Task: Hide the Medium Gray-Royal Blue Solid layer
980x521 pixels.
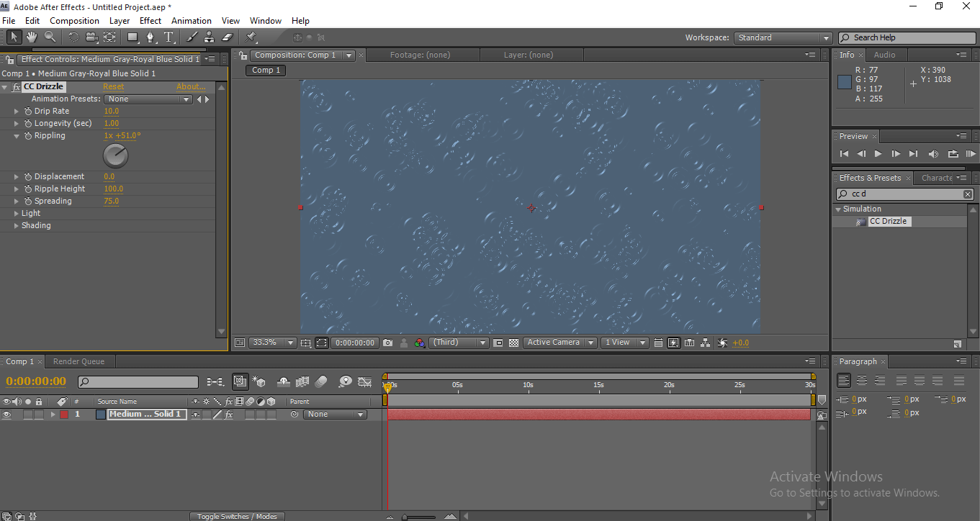Action: pyautogui.click(x=6, y=414)
